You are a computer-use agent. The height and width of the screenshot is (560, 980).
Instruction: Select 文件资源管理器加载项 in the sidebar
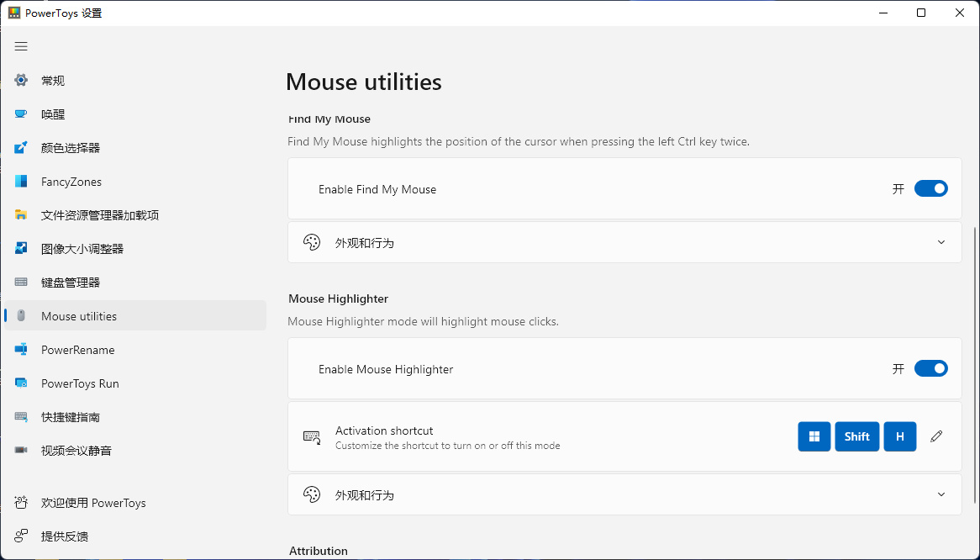[x=99, y=215]
